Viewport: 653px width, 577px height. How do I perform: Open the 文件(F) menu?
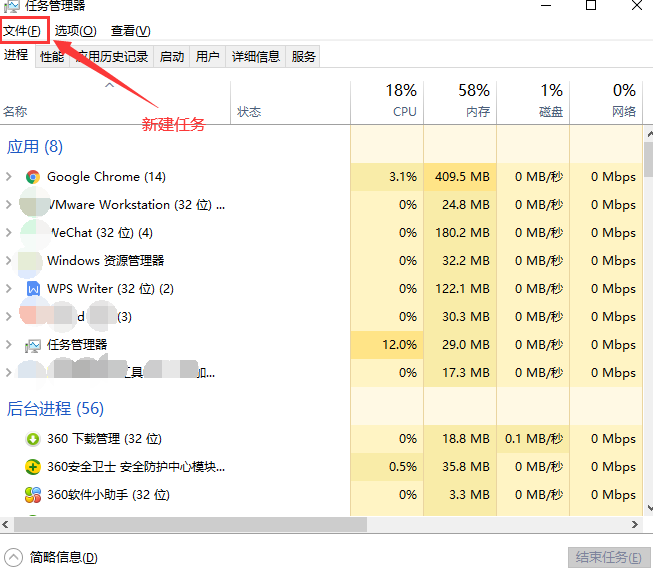click(x=23, y=31)
